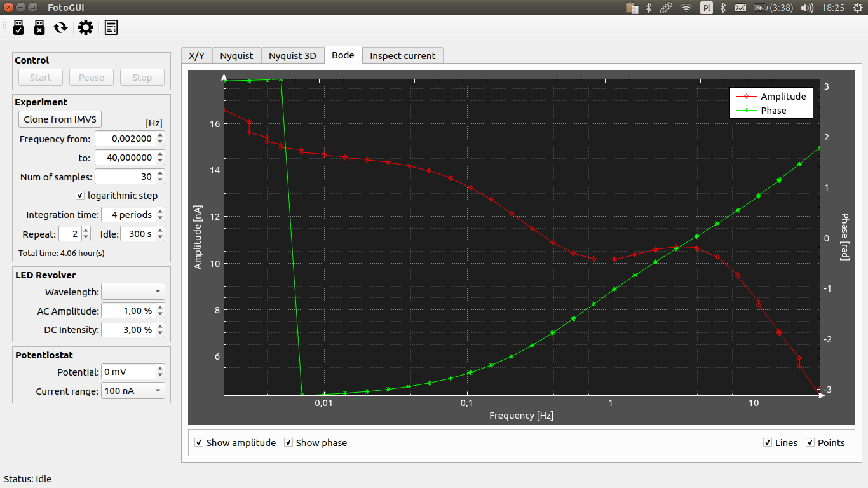868x488 pixels.
Task: Click the Potential field showing 0 mV
Action: pos(128,372)
